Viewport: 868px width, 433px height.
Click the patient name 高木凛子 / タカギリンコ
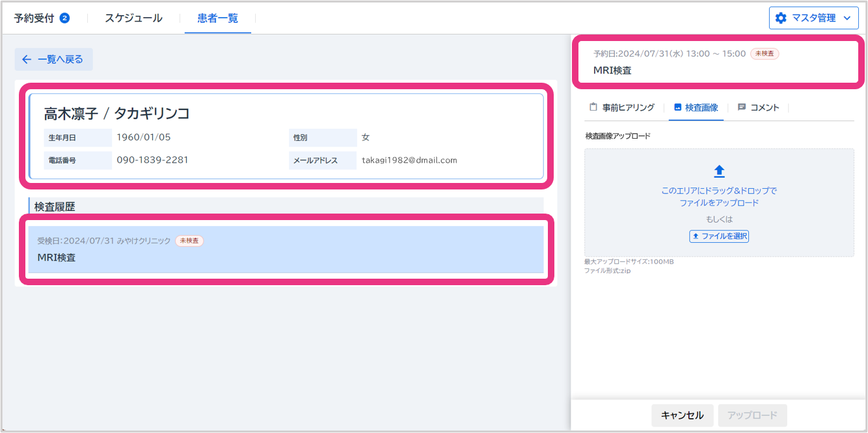point(116,114)
